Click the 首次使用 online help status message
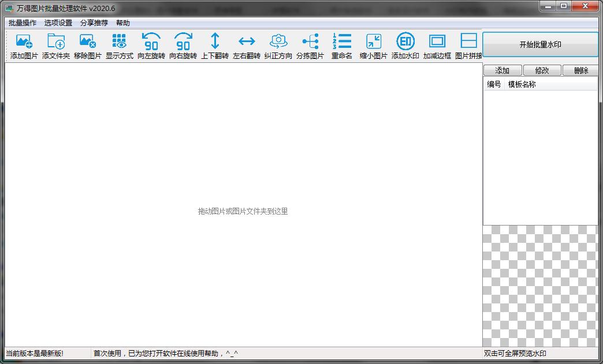The height and width of the screenshot is (364, 603). [166, 353]
